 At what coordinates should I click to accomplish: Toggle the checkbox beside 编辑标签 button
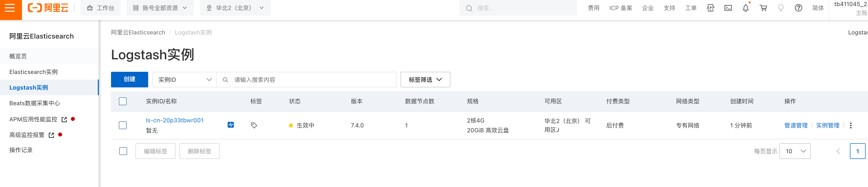coord(123,151)
